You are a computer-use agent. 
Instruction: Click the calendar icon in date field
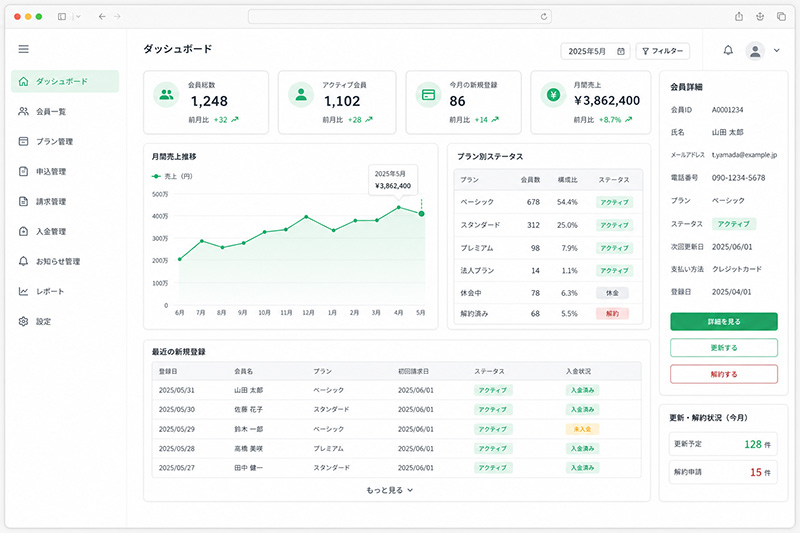[621, 51]
